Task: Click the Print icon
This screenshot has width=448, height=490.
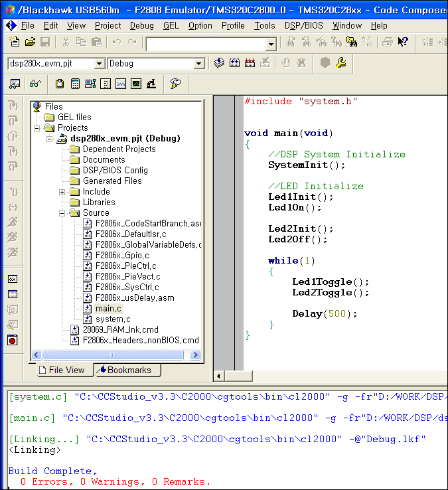Action: pos(388,42)
